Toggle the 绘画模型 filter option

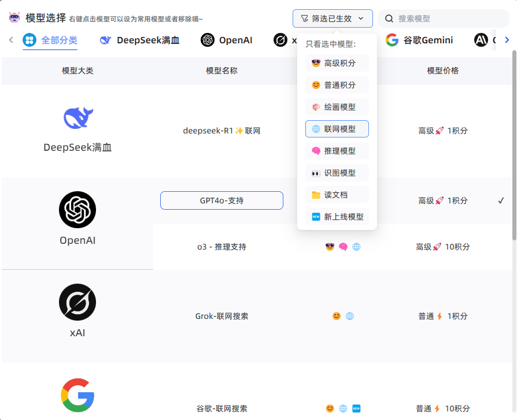tap(337, 107)
